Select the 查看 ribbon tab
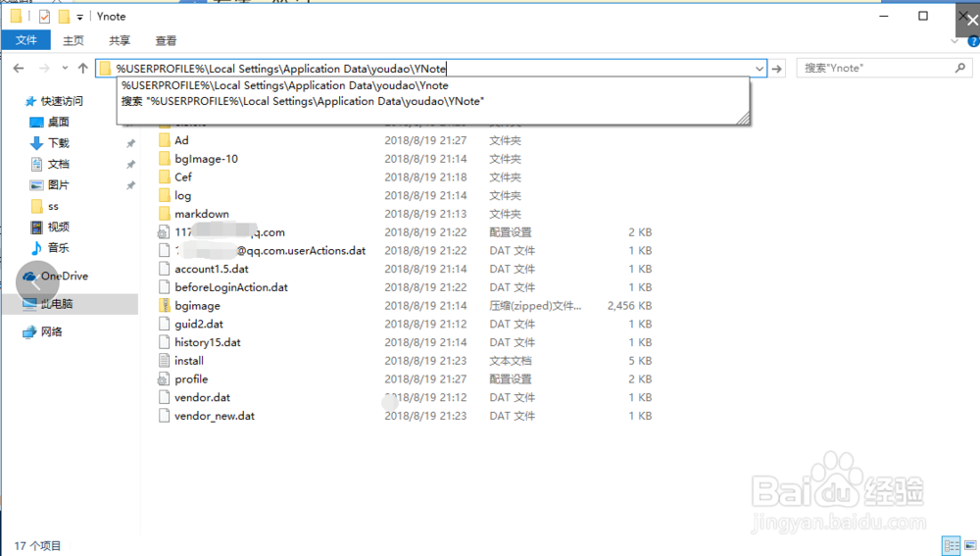Image resolution: width=980 pixels, height=556 pixels. (x=166, y=40)
